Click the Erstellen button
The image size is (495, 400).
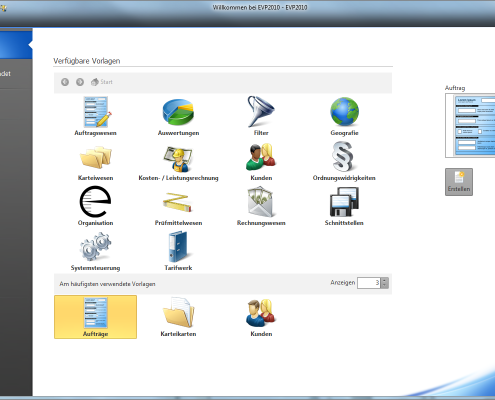click(459, 182)
